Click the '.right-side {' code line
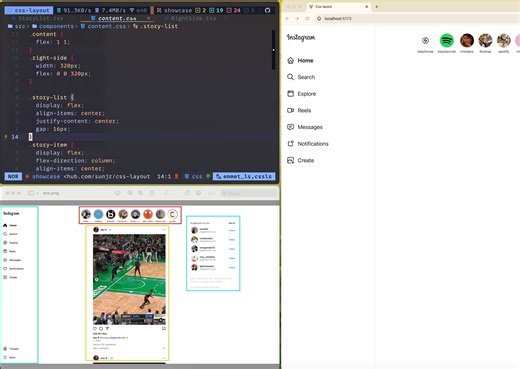 (x=51, y=58)
